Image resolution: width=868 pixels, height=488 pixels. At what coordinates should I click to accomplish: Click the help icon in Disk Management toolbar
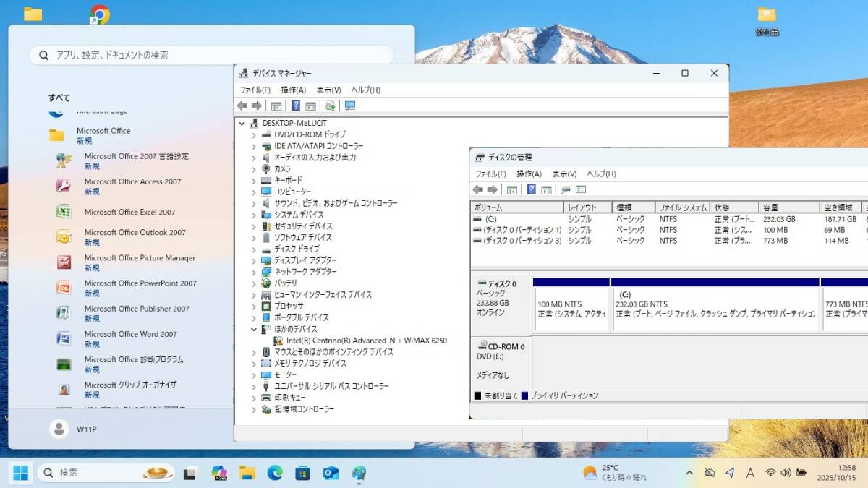click(532, 189)
